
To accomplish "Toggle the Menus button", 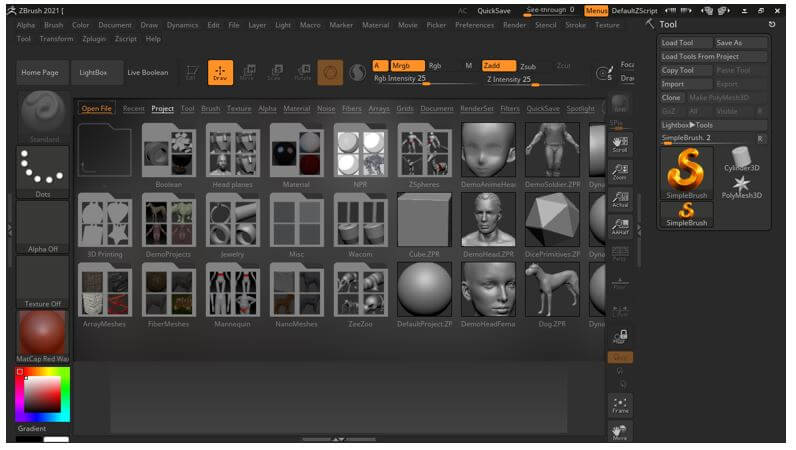I will [596, 11].
